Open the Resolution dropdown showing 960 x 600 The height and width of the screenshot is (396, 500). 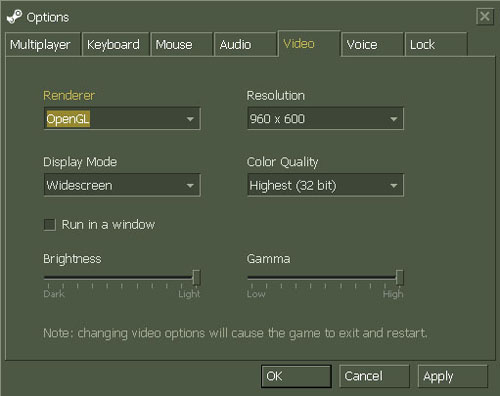click(x=325, y=119)
